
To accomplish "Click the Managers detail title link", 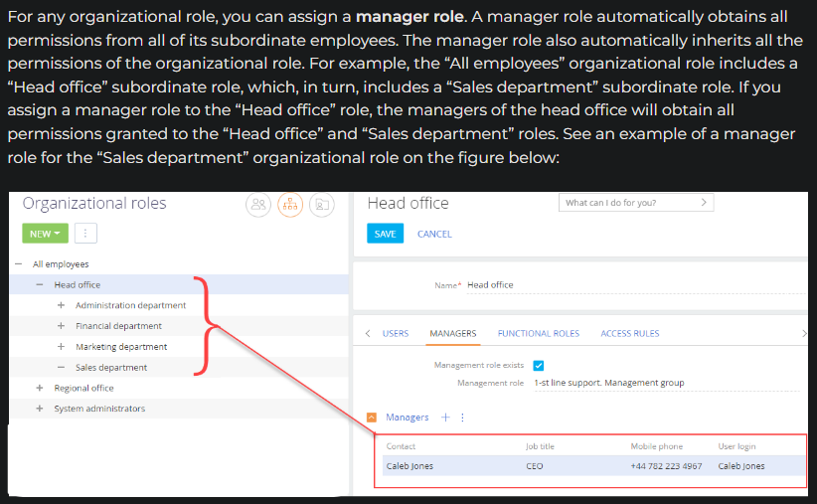I will [407, 417].
